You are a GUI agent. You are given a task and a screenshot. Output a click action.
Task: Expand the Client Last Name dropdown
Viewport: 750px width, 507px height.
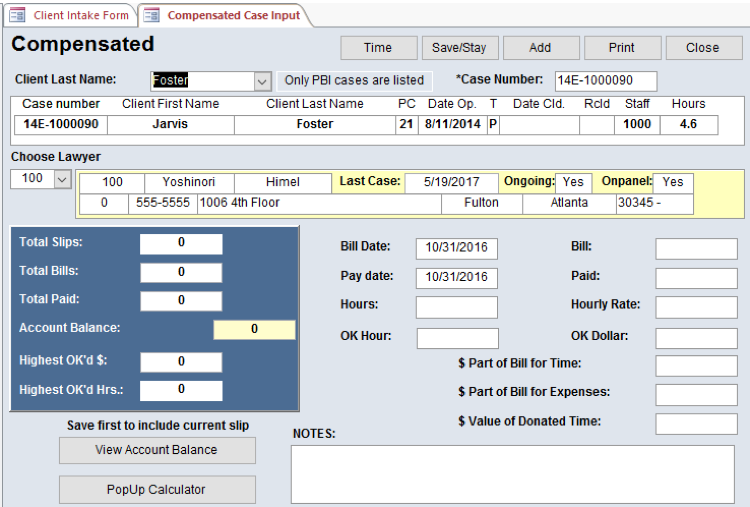pyautogui.click(x=262, y=81)
